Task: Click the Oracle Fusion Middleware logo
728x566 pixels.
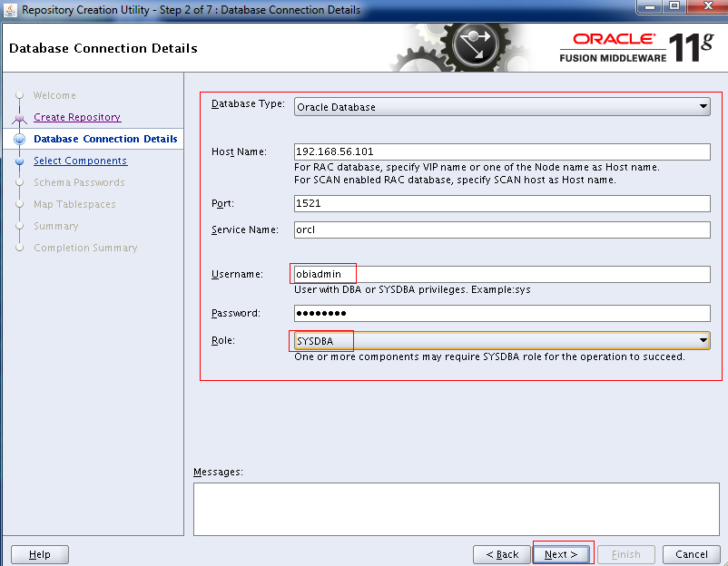Action: coord(636,47)
